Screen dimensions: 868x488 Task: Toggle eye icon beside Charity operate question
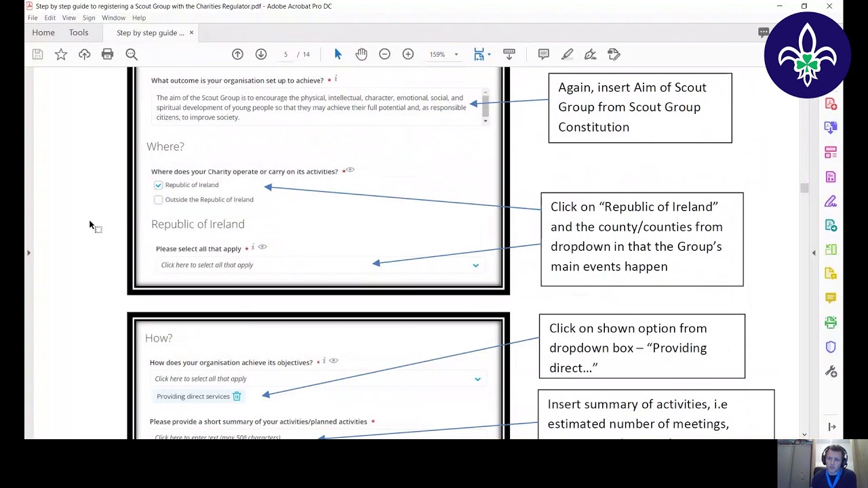coord(350,170)
